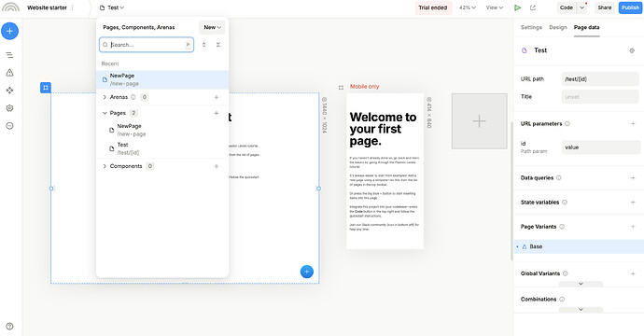Open the help icon at sidebar bottom
Viewport: 644px width, 336px height.
(x=10, y=326)
